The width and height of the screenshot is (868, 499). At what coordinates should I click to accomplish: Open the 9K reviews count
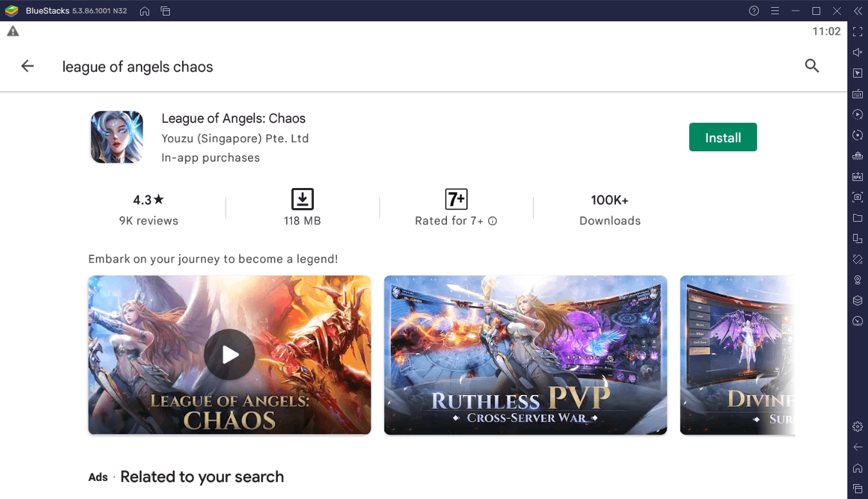click(149, 221)
